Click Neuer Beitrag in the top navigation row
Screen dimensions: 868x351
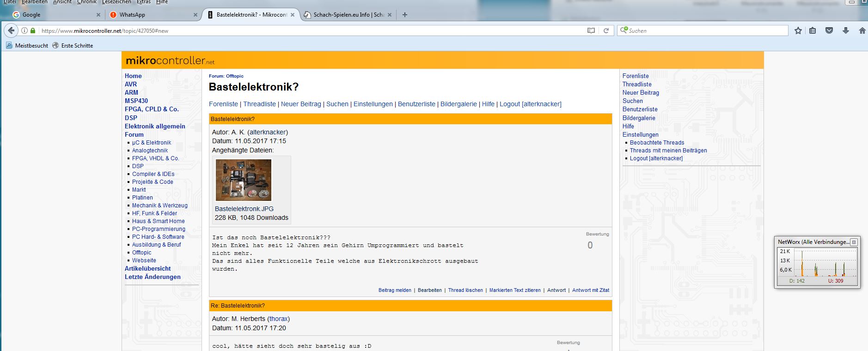tap(301, 104)
